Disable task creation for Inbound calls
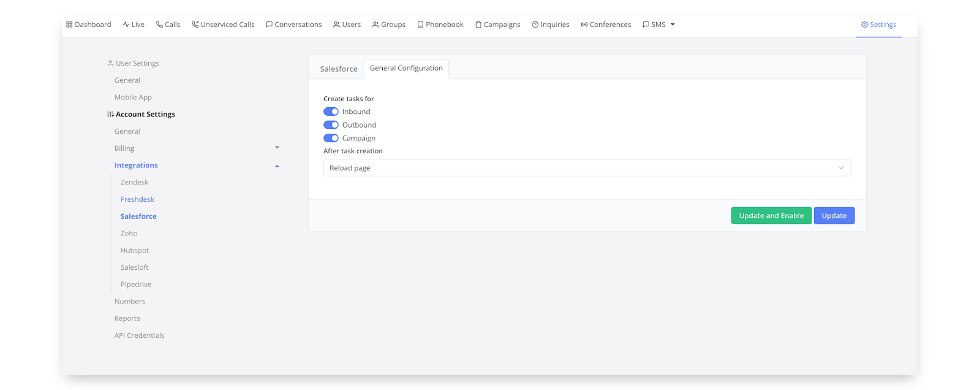The image size is (980, 390). click(331, 112)
